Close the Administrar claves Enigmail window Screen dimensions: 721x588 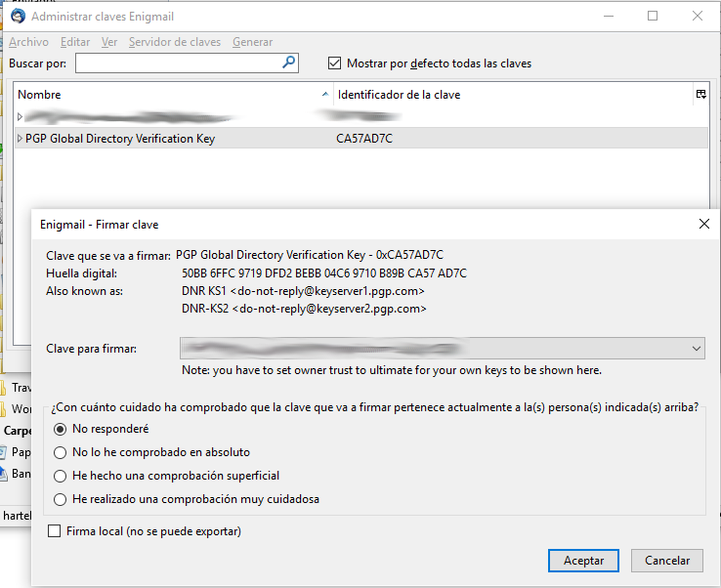click(x=698, y=16)
